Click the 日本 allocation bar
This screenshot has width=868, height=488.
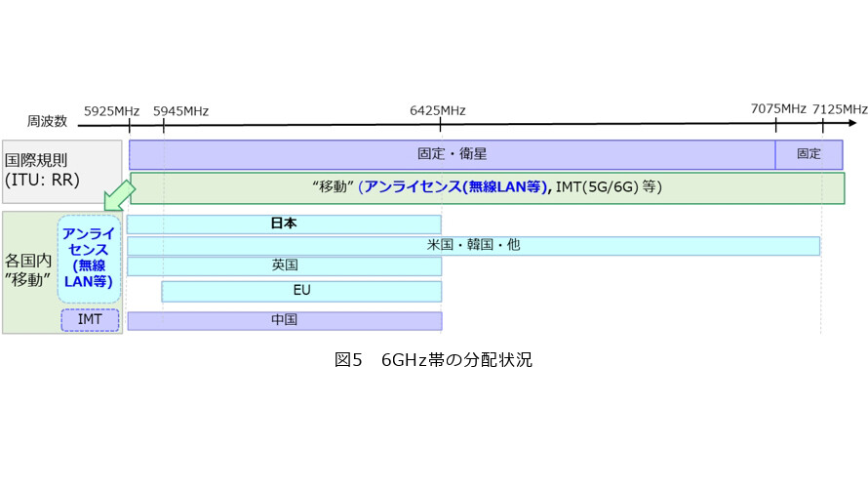[x=284, y=224]
